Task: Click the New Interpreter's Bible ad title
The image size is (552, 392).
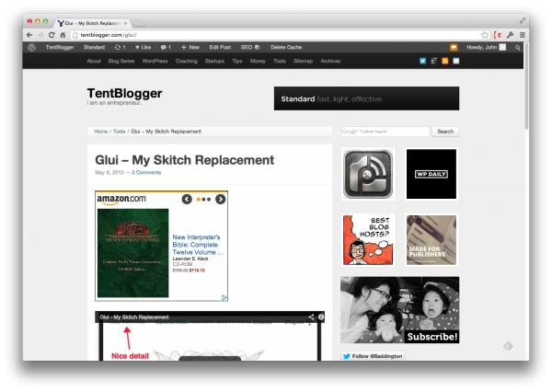Action: click(198, 245)
